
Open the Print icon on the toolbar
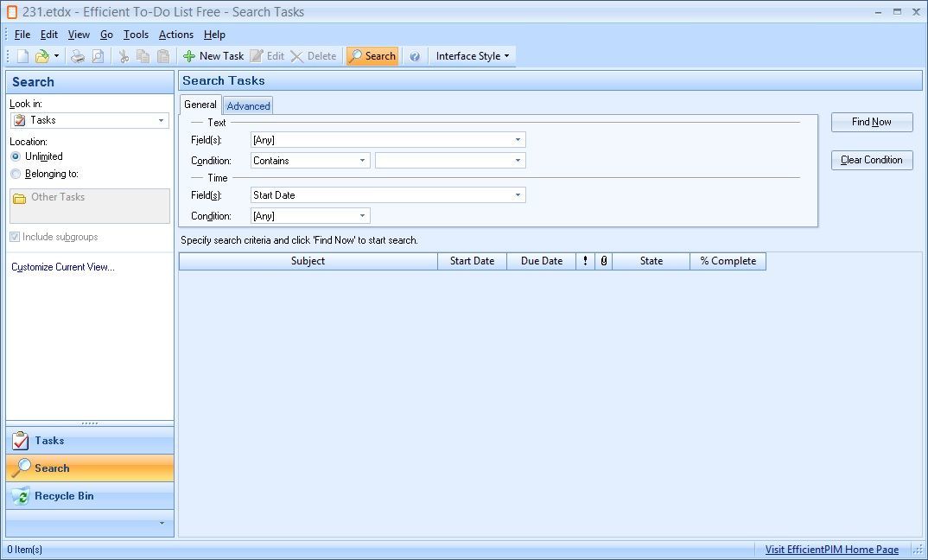[x=77, y=55]
